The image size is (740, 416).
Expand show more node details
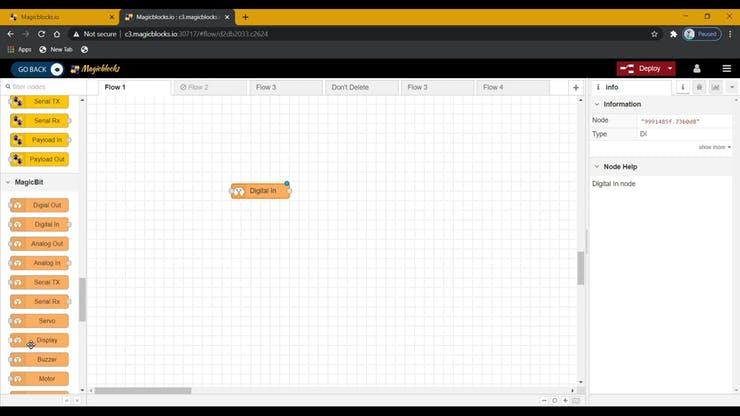[x=714, y=147]
